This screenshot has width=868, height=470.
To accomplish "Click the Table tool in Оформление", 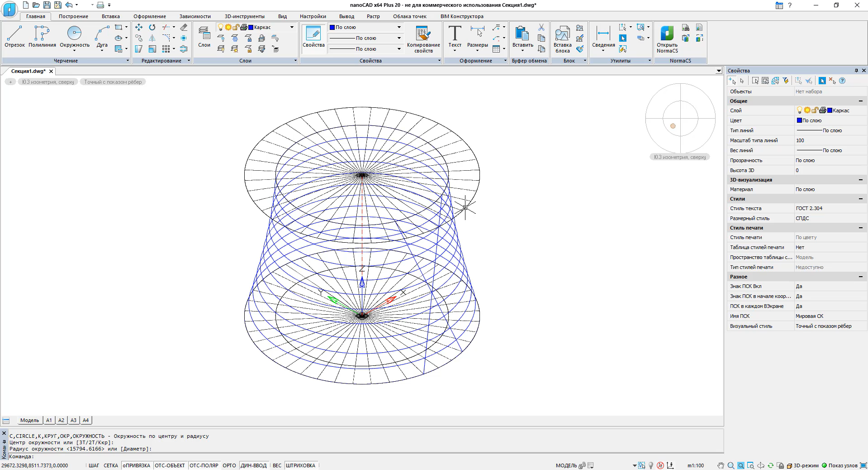I will [496, 48].
